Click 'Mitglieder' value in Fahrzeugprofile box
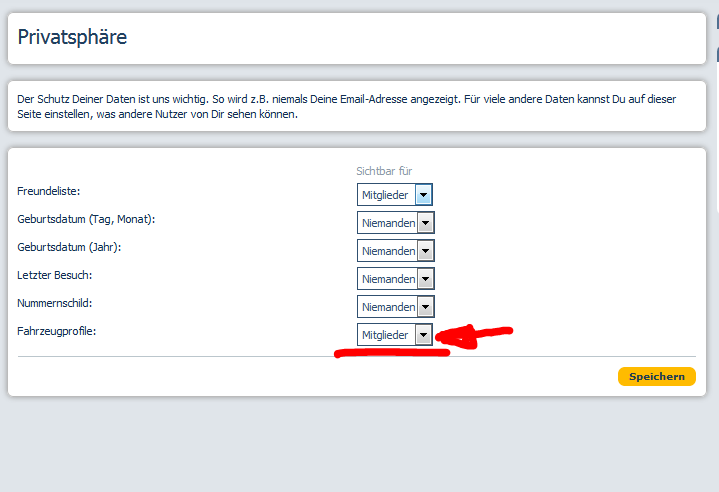This screenshot has height=492, width=719. [x=385, y=335]
